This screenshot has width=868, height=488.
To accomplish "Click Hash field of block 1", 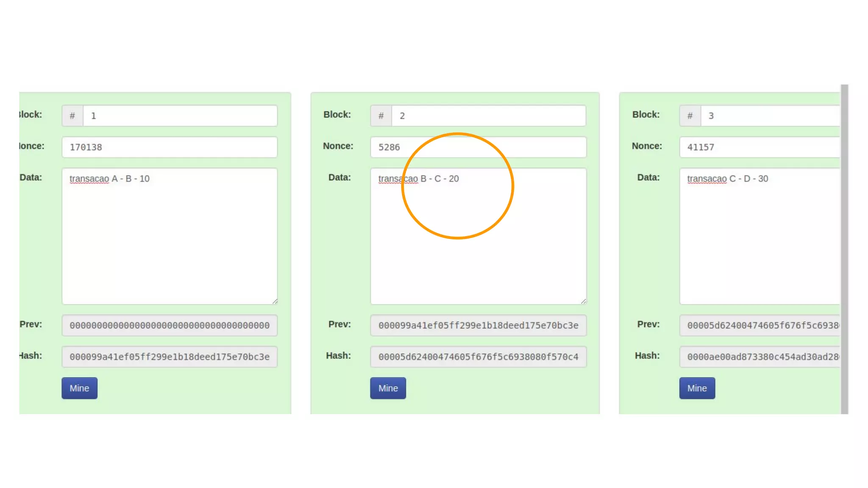I will [170, 357].
